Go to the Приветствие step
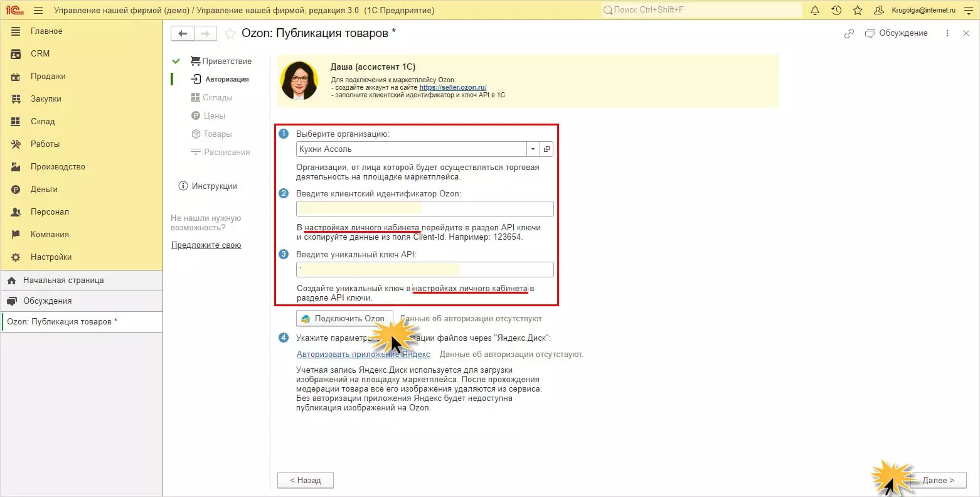The height and width of the screenshot is (497, 980). pos(221,61)
